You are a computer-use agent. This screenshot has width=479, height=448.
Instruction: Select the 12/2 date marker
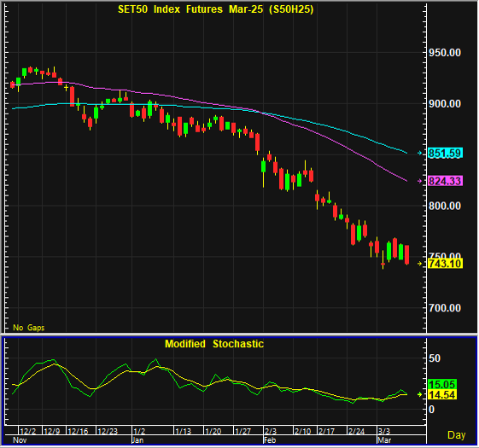coord(28,431)
